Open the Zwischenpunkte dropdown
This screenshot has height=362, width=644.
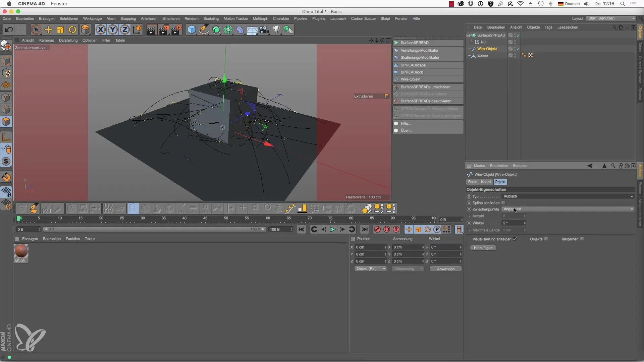point(568,209)
